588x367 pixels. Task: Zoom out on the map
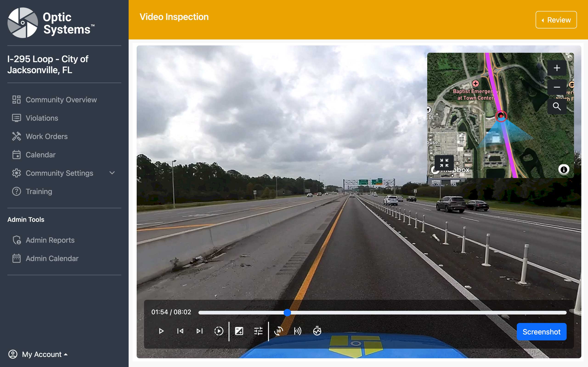(x=557, y=87)
